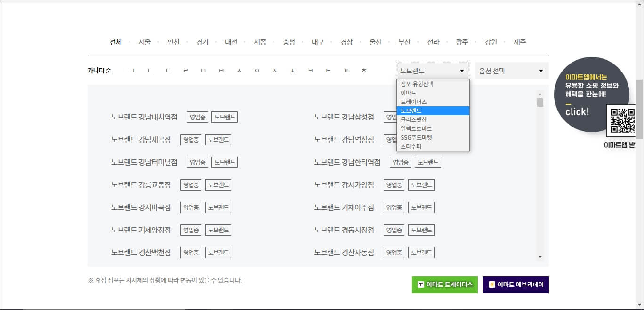Collapse the 노브랜드 store type dropdown
The image size is (644, 310).
[433, 71]
